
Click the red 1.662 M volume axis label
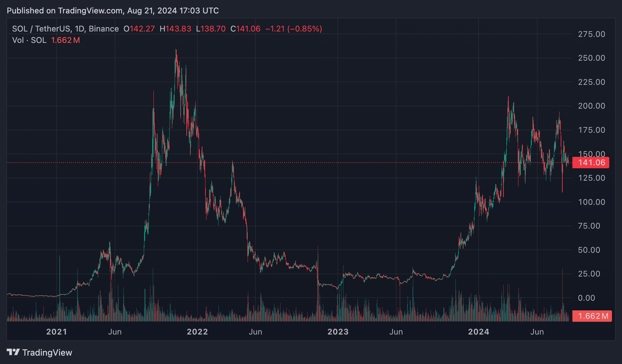click(592, 316)
